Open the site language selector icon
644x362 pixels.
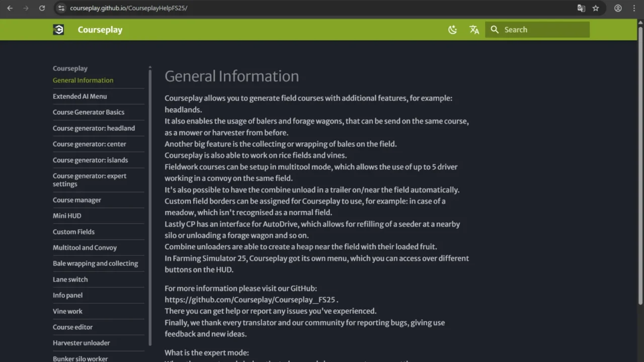(x=474, y=30)
